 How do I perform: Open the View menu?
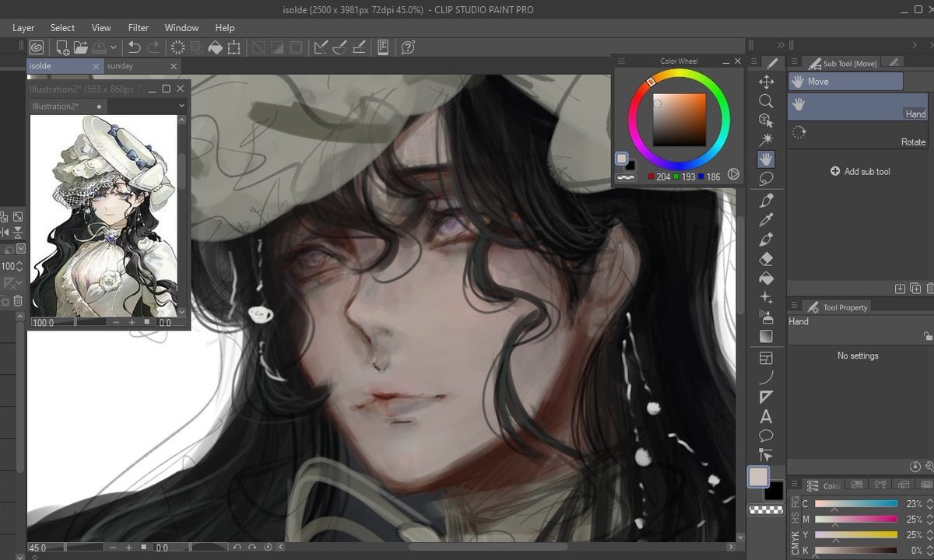click(x=101, y=27)
